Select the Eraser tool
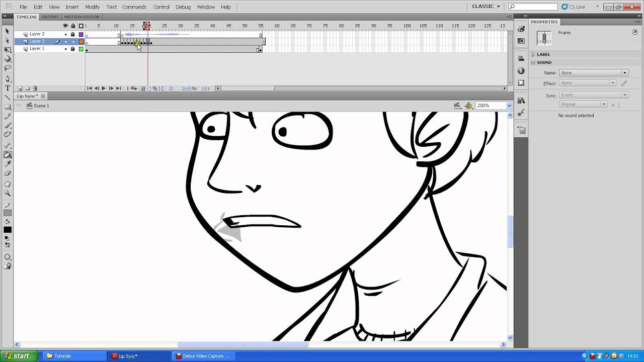Screen dimensions: 644x362 pyautogui.click(x=8, y=173)
